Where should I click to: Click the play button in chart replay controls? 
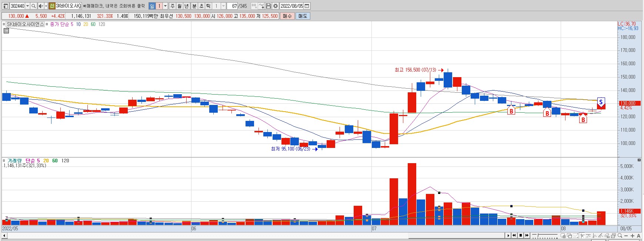[508, 235]
